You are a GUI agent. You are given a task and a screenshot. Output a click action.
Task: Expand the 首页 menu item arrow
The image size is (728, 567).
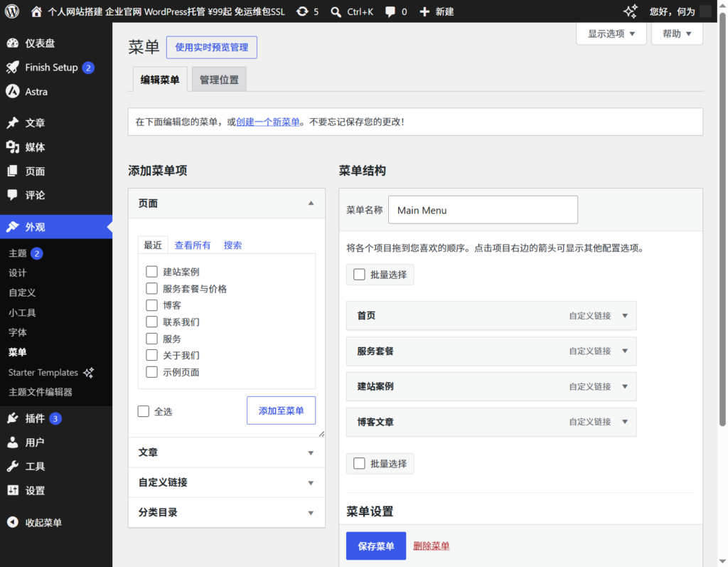tap(625, 316)
